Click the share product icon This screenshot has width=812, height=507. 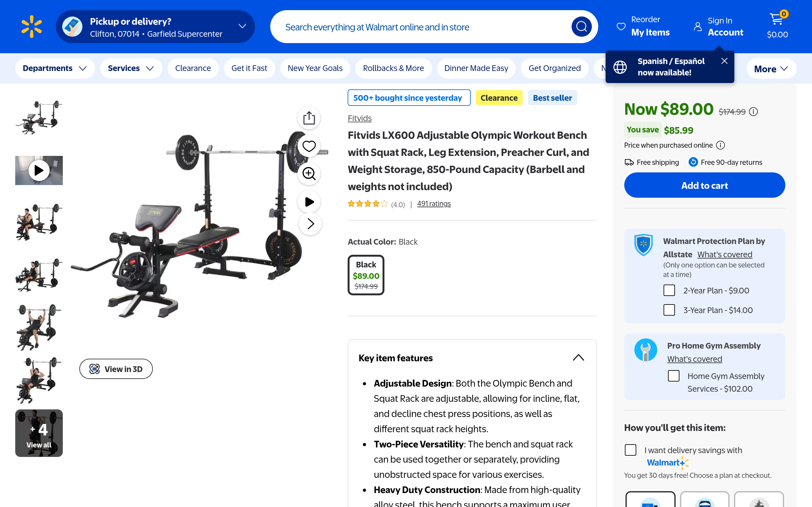click(309, 118)
